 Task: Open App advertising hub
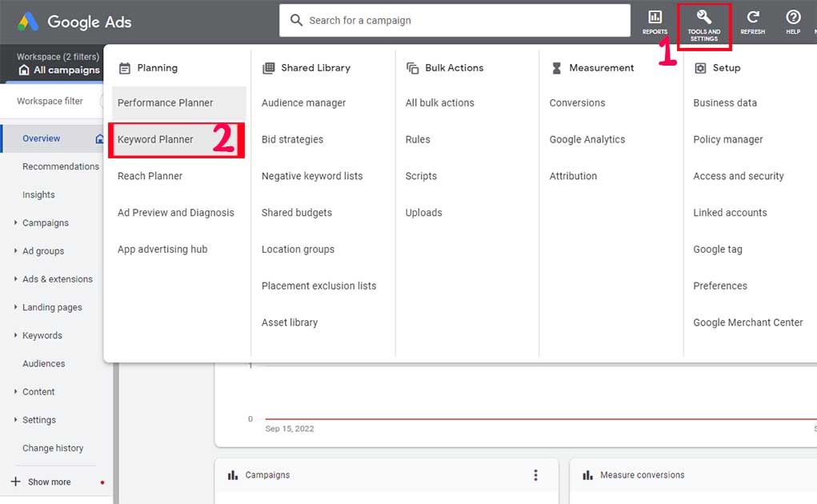(162, 249)
